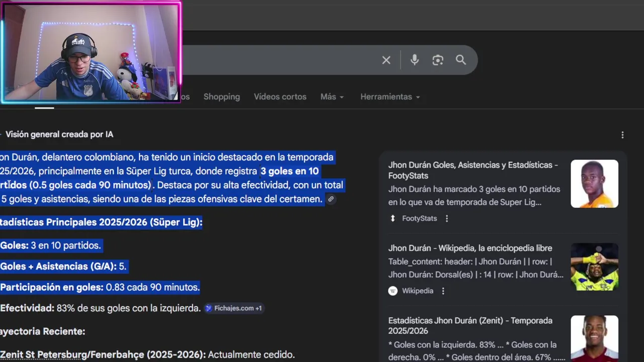The height and width of the screenshot is (362, 644).
Task: Click 'Efectividad: 83% de sus goles' text
Action: point(100,308)
